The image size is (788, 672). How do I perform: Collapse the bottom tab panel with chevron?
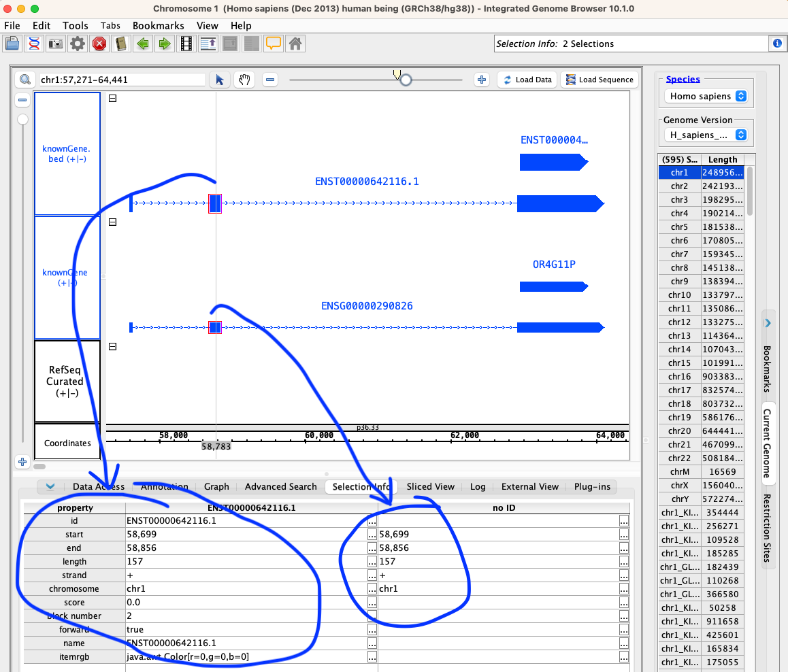click(x=50, y=486)
